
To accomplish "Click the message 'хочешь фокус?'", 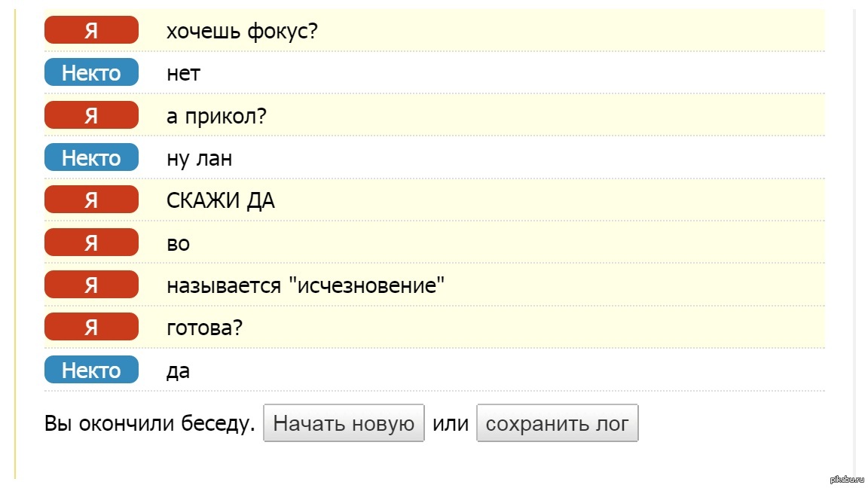I will pyautogui.click(x=242, y=31).
